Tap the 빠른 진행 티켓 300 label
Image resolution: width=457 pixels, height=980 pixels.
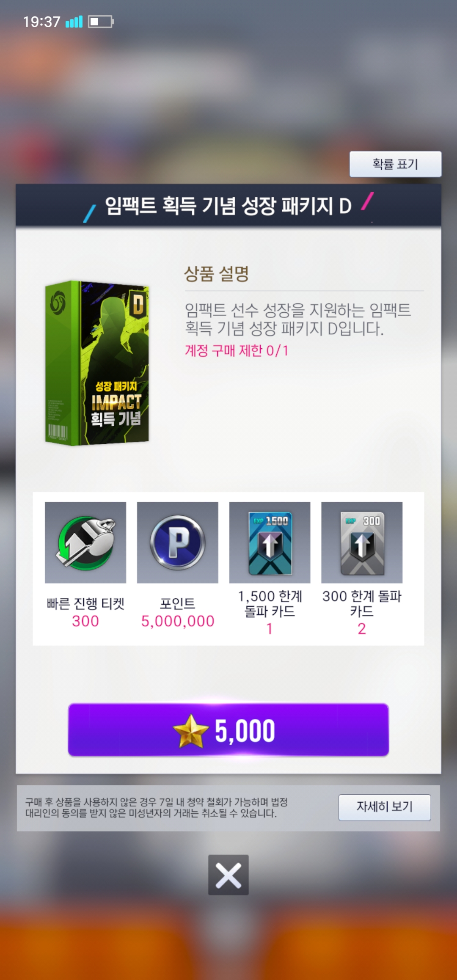pyautogui.click(x=85, y=612)
